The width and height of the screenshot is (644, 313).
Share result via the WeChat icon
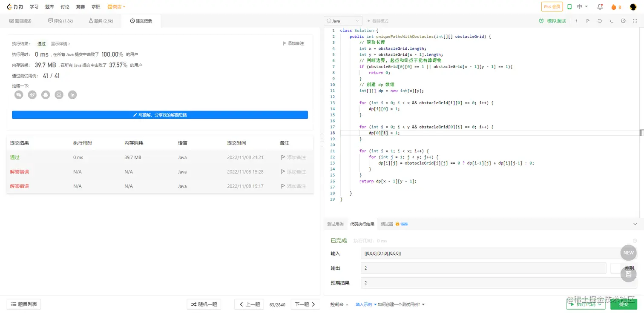coord(19,95)
